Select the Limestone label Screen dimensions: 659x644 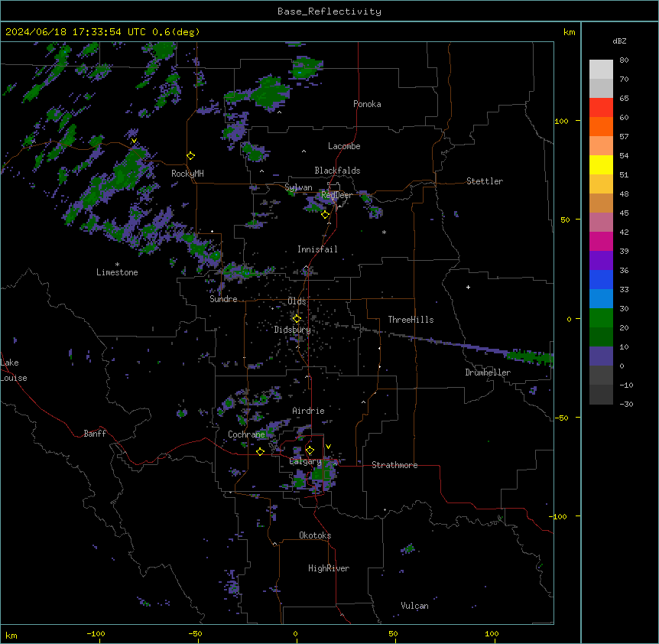(x=117, y=272)
